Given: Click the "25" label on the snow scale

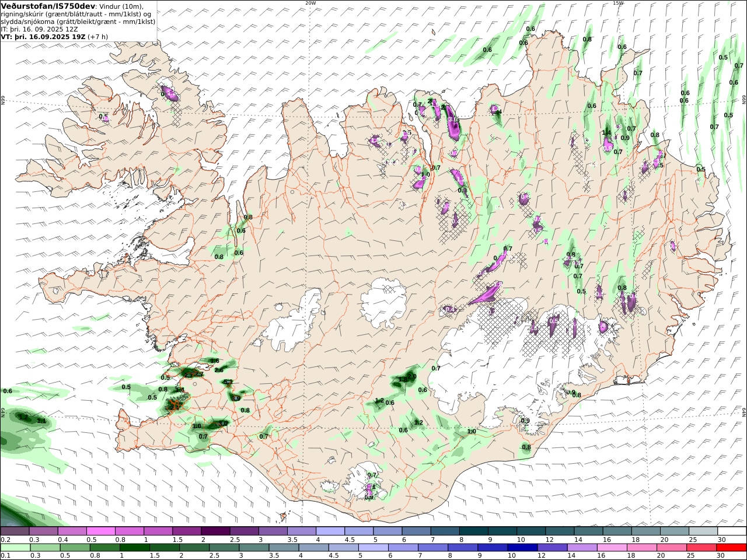Looking at the screenshot, I should tap(693, 540).
